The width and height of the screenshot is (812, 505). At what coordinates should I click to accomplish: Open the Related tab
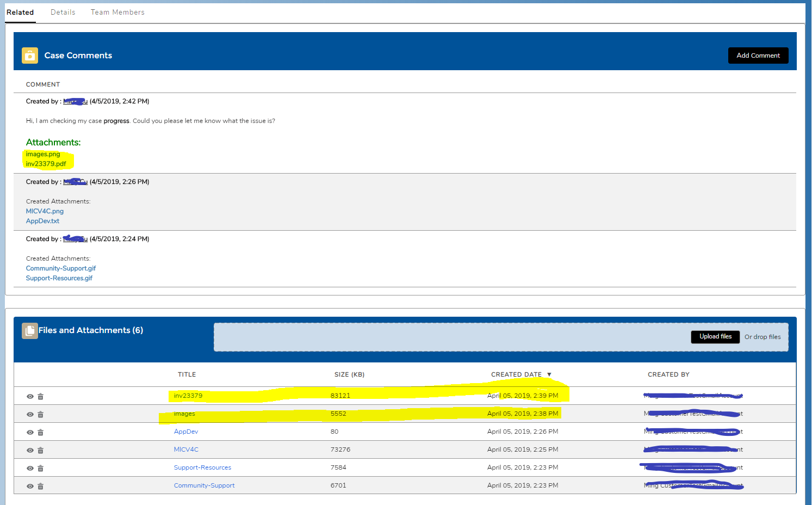20,12
